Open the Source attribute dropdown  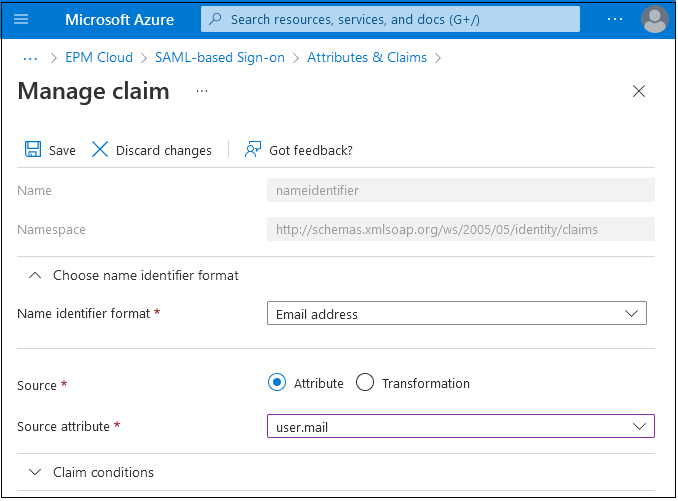click(460, 427)
